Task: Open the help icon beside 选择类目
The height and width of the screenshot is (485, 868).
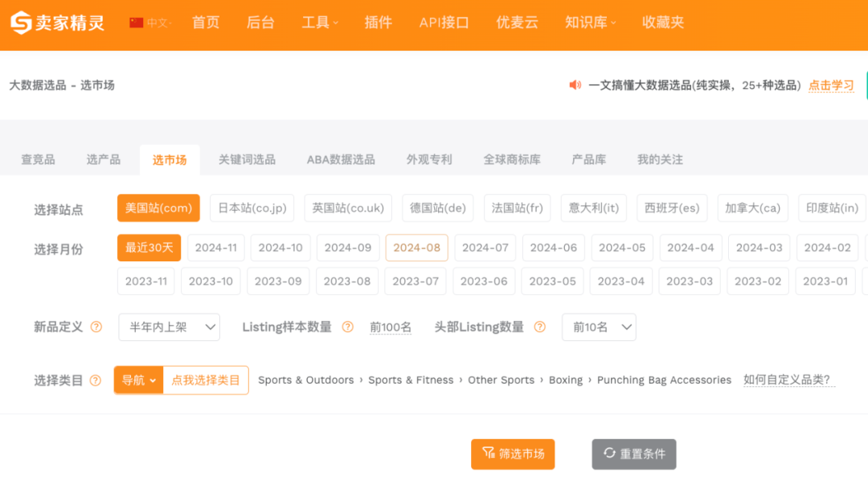Action: pyautogui.click(x=95, y=380)
